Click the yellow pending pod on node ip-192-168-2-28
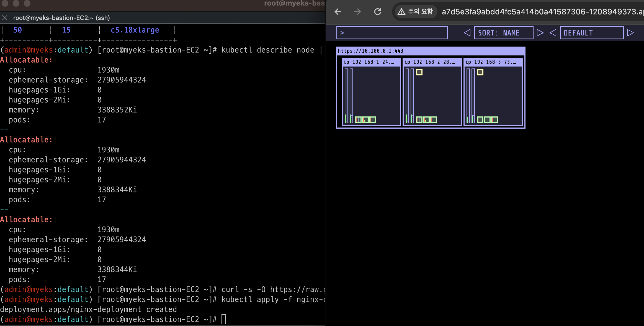 [x=419, y=72]
